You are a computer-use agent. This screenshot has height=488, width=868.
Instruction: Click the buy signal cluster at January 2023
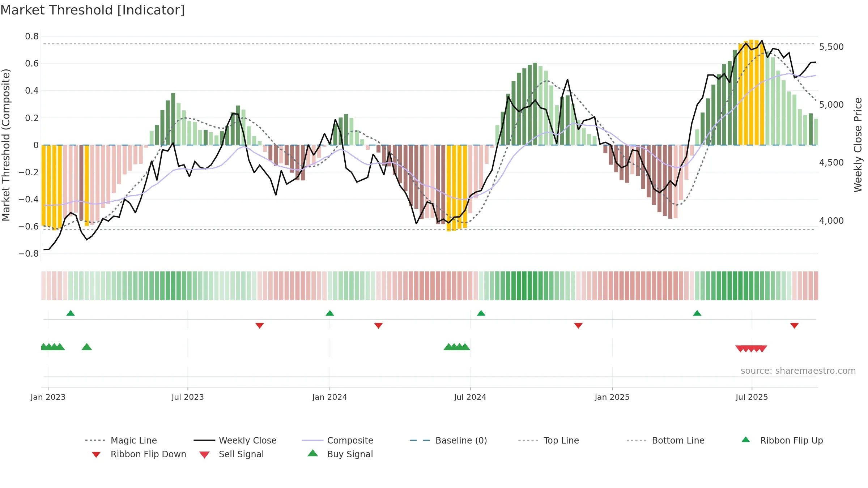point(53,347)
